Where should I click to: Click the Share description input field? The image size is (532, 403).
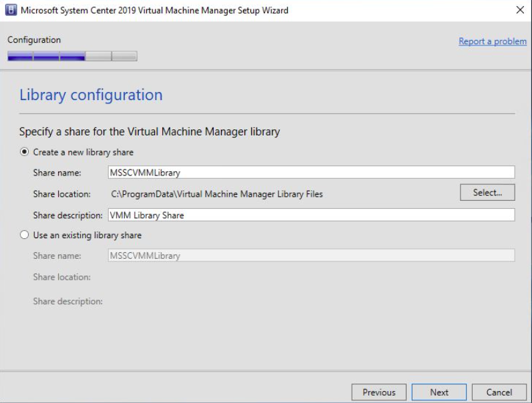click(x=311, y=215)
